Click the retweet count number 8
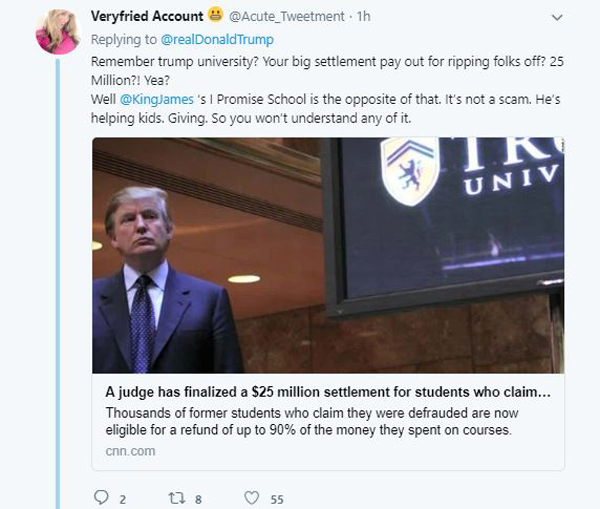 click(x=198, y=499)
